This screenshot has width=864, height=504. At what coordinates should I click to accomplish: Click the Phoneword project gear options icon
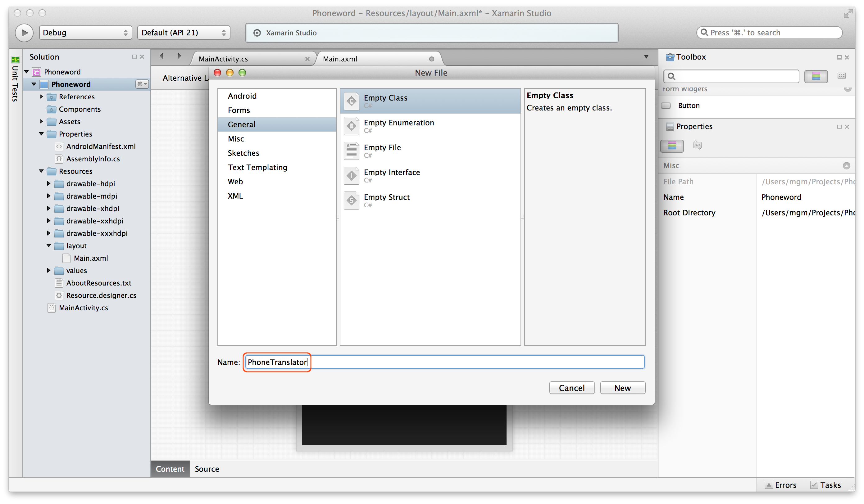tap(142, 84)
